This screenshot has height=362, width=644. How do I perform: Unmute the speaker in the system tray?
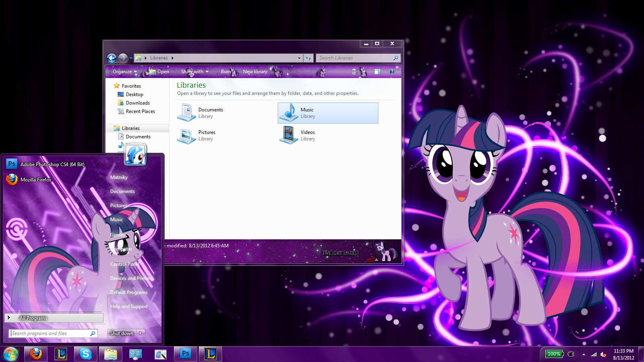click(x=603, y=354)
